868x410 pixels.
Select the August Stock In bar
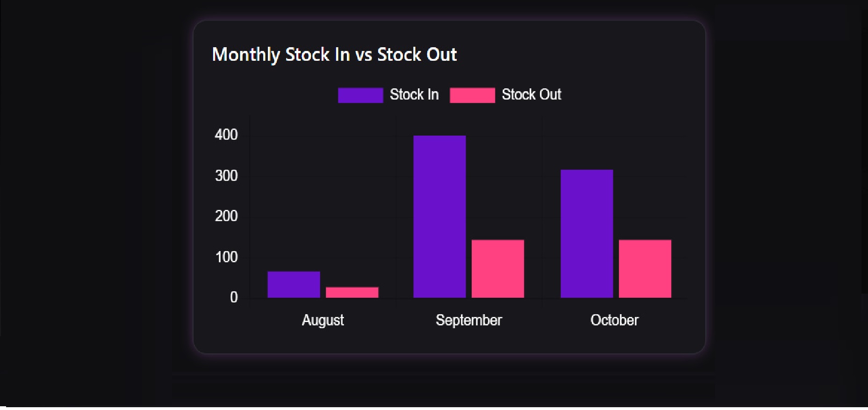(294, 284)
